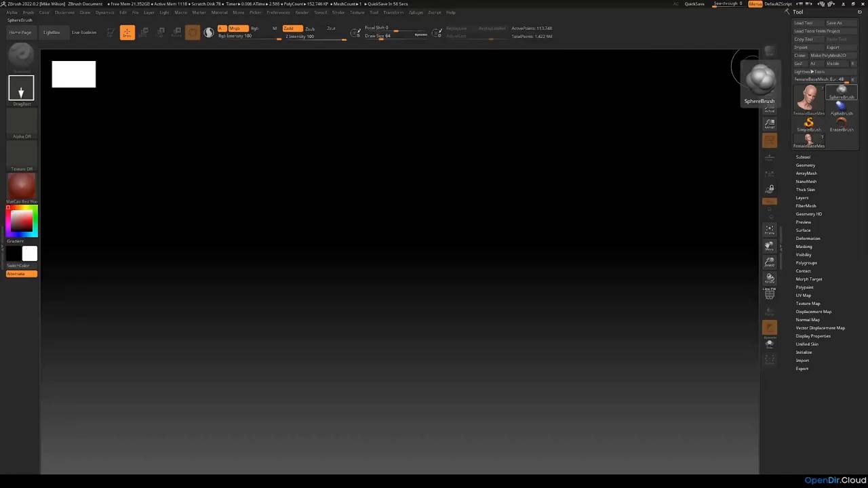Toggle the M material channel button
The image size is (868, 488).
(275, 28)
